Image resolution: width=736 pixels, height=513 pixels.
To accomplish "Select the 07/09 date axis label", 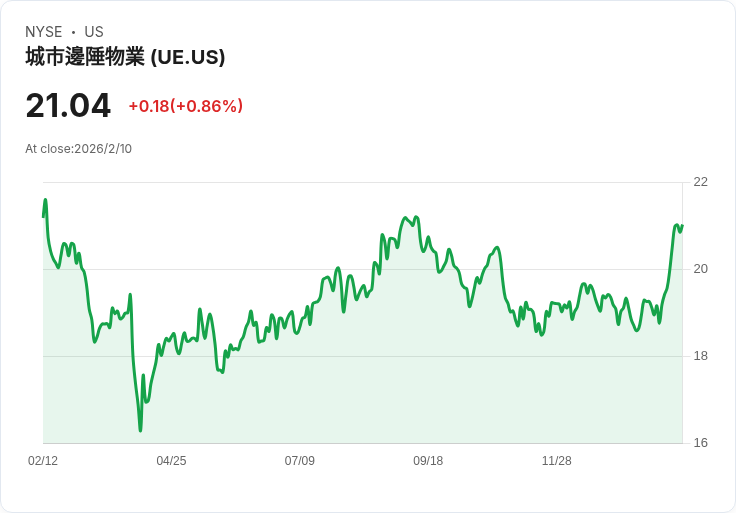I will 300,461.
